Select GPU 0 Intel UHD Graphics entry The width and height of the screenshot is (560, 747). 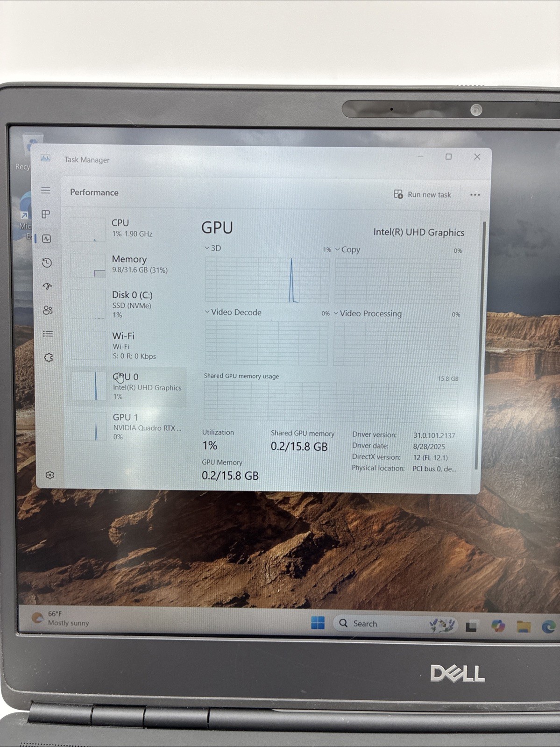128,386
